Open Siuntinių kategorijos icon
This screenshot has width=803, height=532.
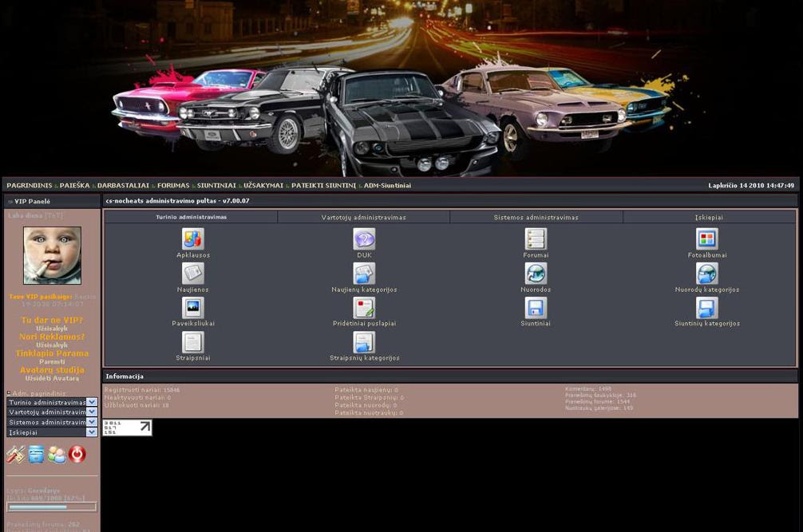tap(706, 308)
